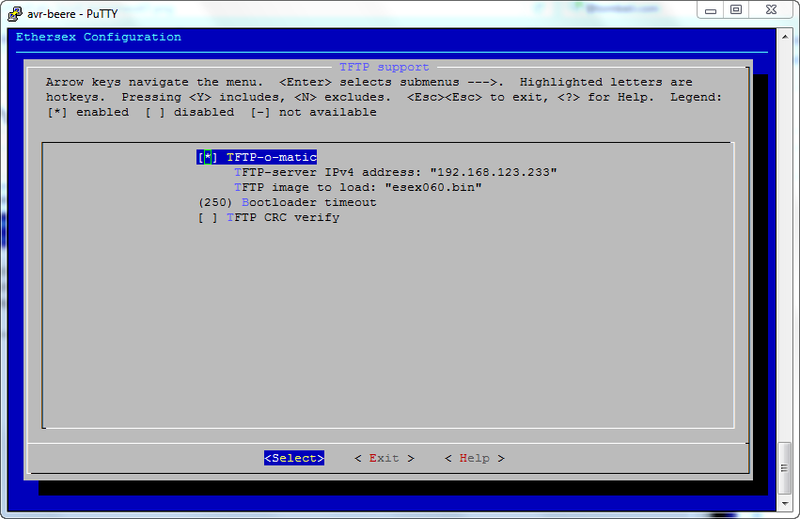This screenshot has width=800, height=519.
Task: Click the PuTTY icon in title bar
Action: coord(13,10)
